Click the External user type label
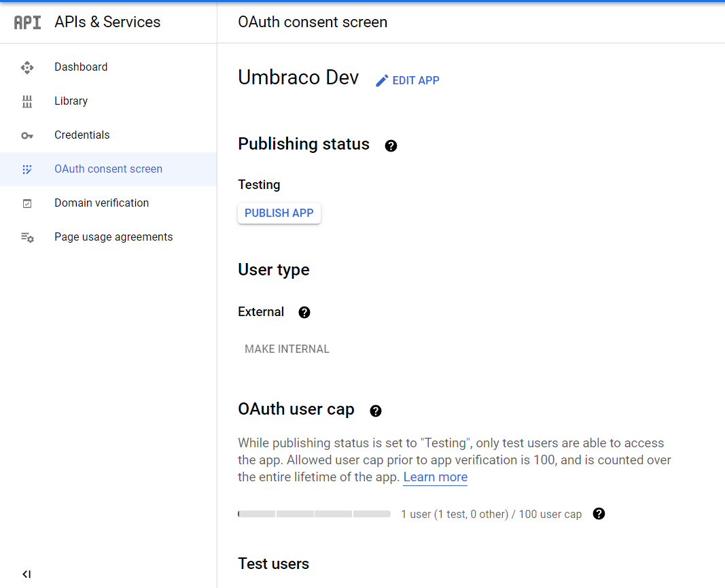 click(261, 312)
